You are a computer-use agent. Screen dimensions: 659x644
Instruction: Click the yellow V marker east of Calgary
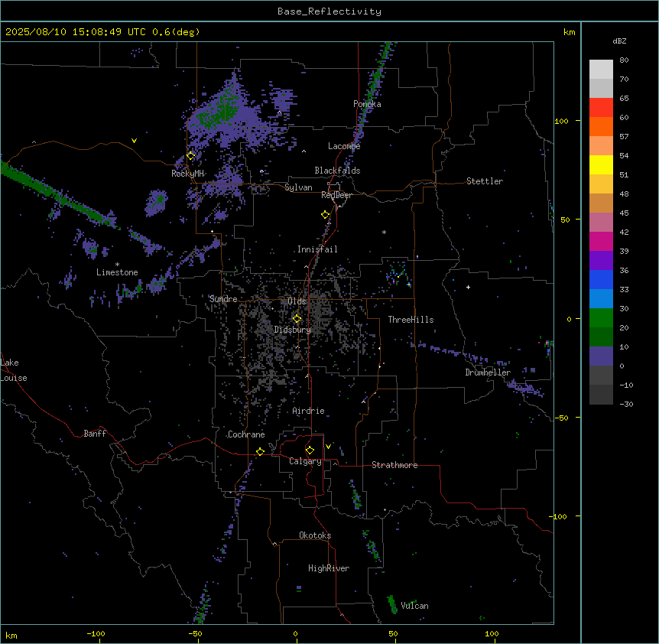tap(328, 447)
